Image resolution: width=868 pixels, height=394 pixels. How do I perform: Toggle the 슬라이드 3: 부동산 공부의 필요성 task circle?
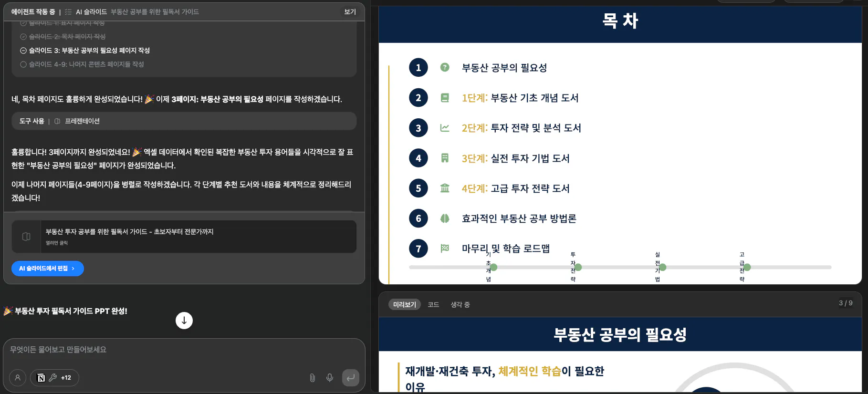[23, 51]
